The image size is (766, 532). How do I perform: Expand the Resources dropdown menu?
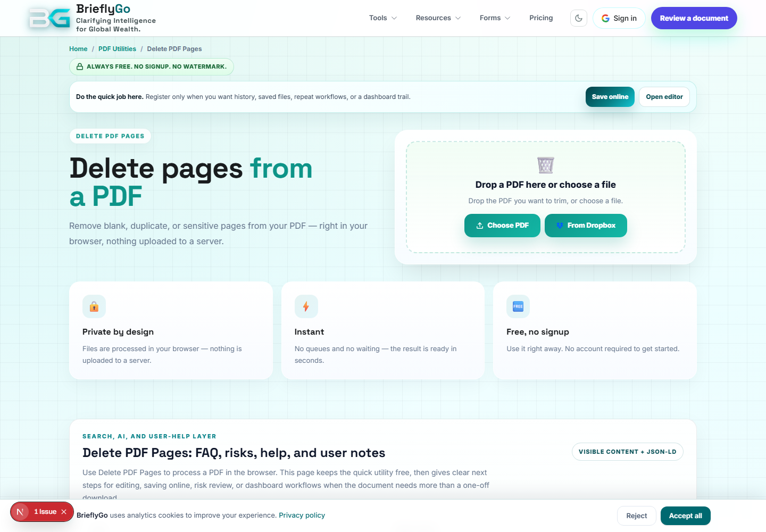click(x=438, y=18)
